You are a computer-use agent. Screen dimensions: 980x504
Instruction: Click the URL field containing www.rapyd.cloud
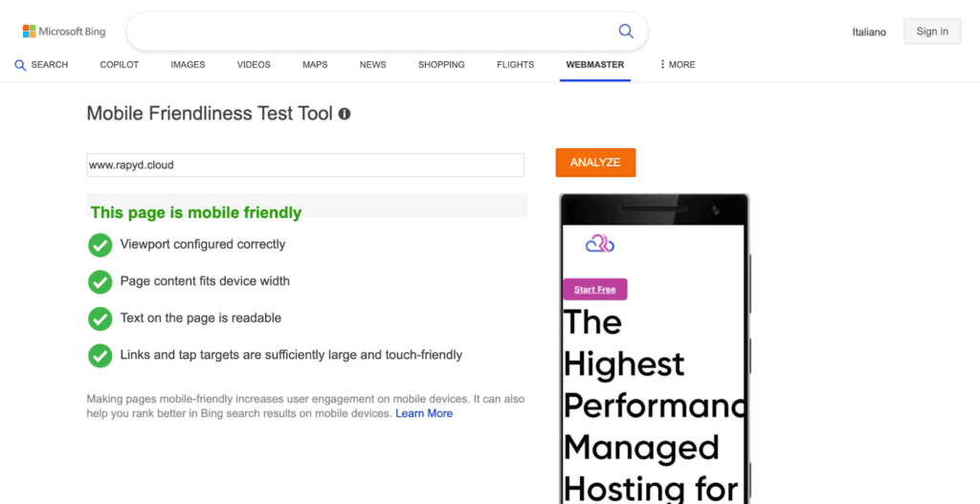(305, 165)
